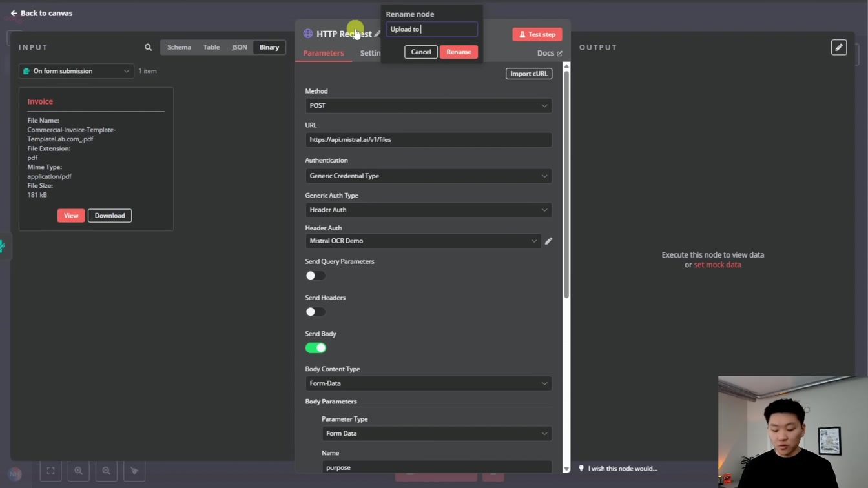The width and height of the screenshot is (868, 488).
Task: Click the external link icon next to Docs
Action: [x=559, y=54]
